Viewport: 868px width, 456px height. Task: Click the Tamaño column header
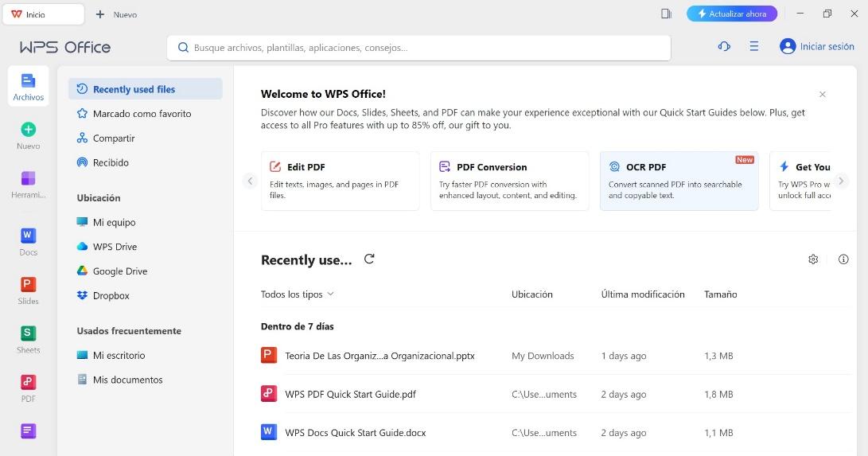pos(720,294)
